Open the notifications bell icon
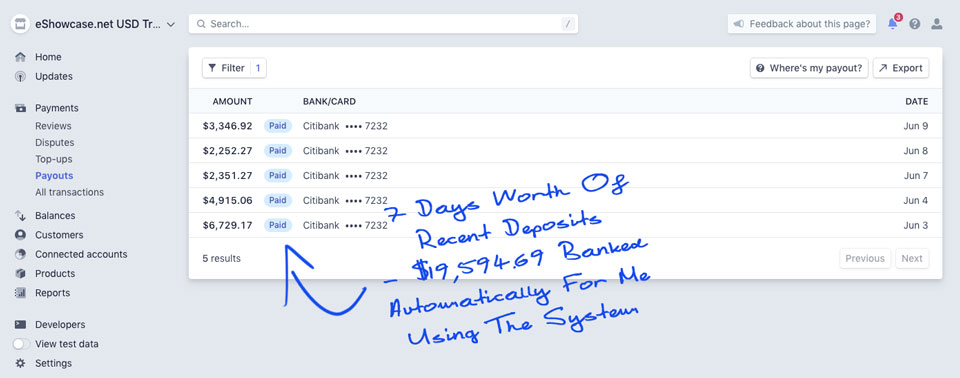 coord(893,24)
